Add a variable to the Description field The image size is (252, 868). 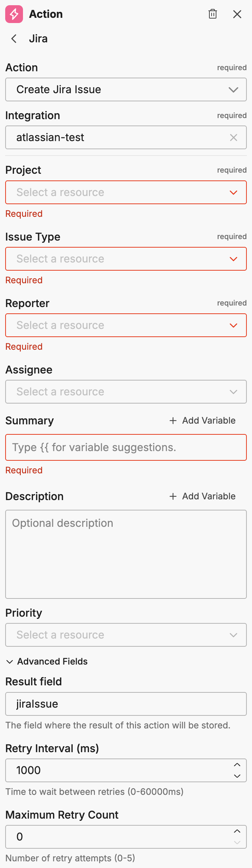pyautogui.click(x=203, y=496)
